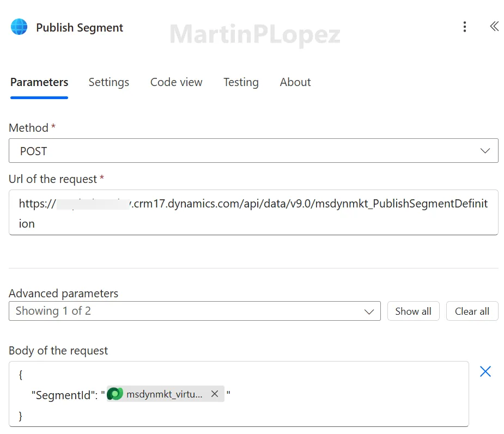Click the Url of the request label

click(53, 179)
